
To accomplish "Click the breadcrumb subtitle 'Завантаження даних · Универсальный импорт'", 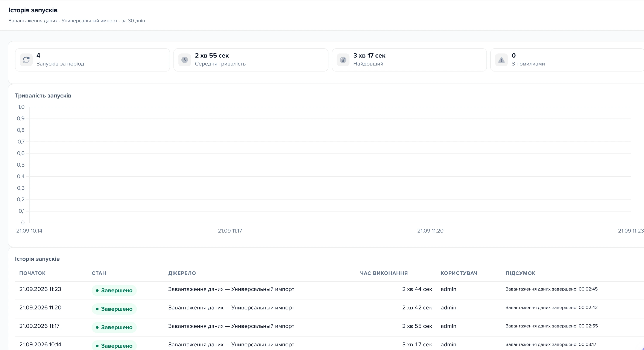I will coord(63,21).
